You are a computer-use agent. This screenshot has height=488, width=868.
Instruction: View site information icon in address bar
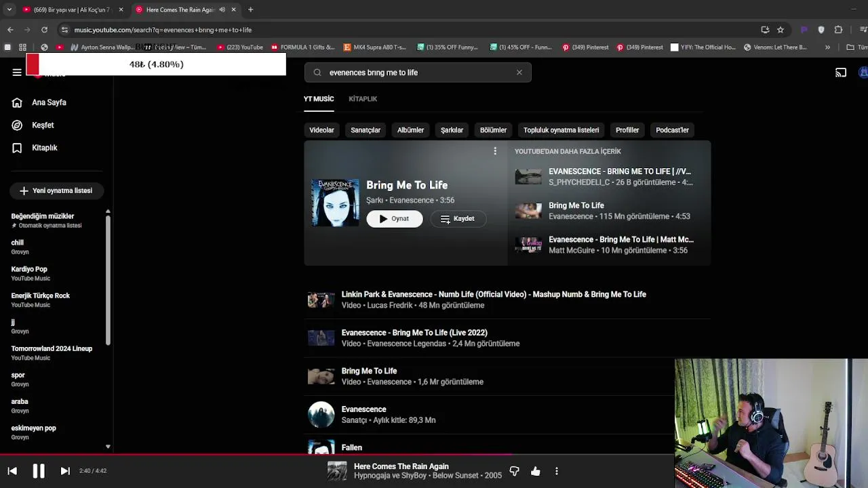point(64,30)
